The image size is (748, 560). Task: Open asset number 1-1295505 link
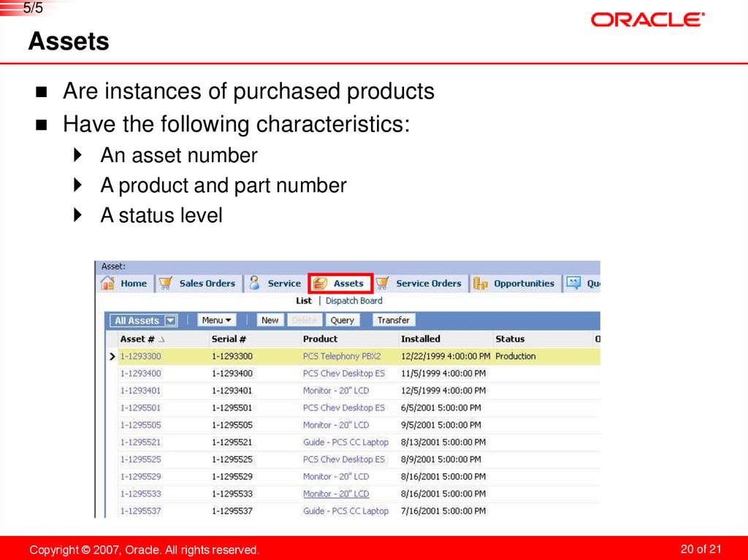pos(141,425)
